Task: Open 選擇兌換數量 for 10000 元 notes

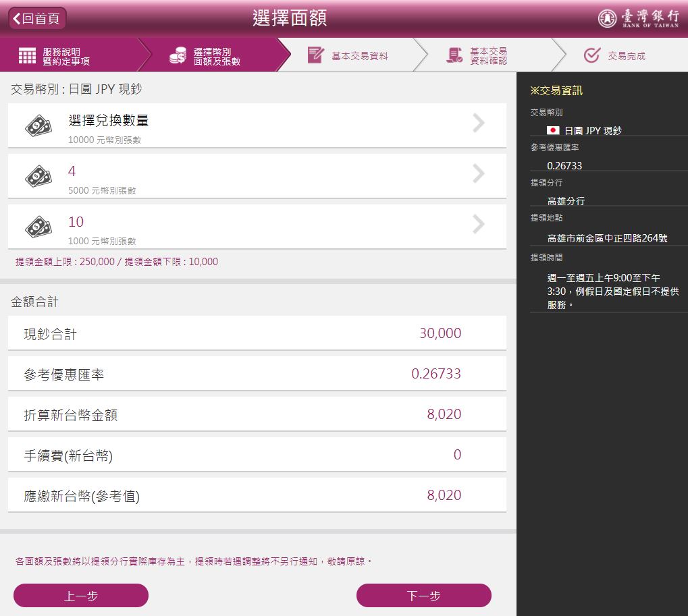Action: point(257,125)
